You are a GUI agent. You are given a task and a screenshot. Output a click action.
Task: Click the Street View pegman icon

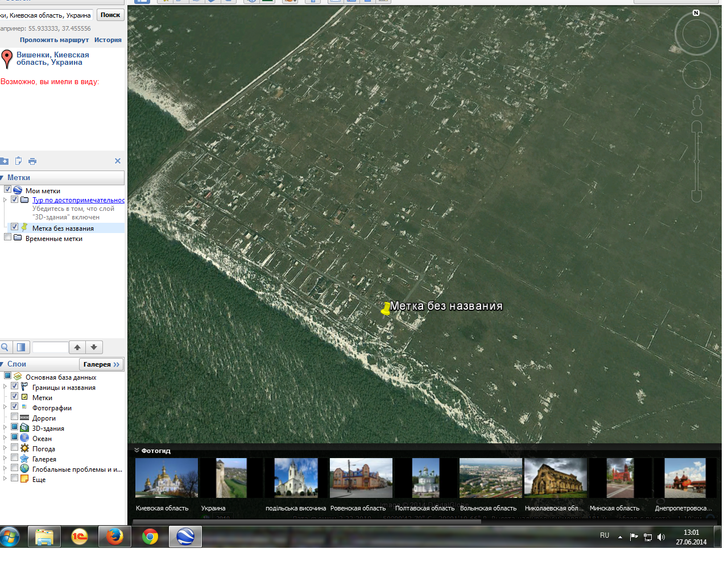click(697, 106)
